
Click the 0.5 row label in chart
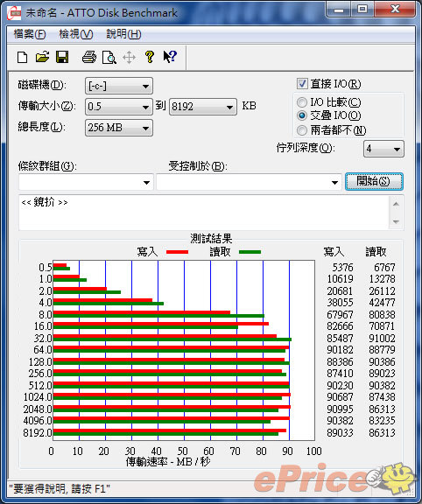pyautogui.click(x=46, y=268)
